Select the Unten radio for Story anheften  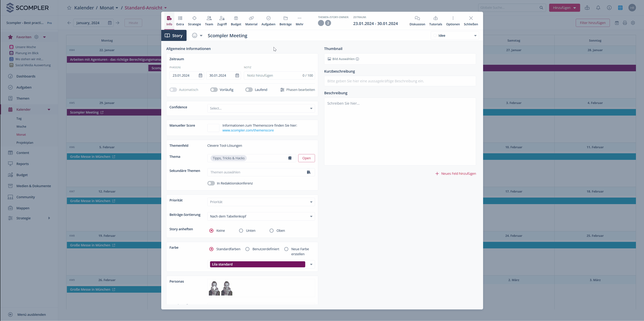(241, 231)
